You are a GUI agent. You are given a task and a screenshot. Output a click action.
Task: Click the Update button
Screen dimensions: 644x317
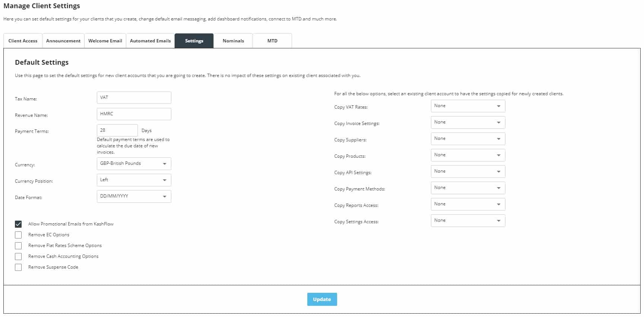point(322,299)
